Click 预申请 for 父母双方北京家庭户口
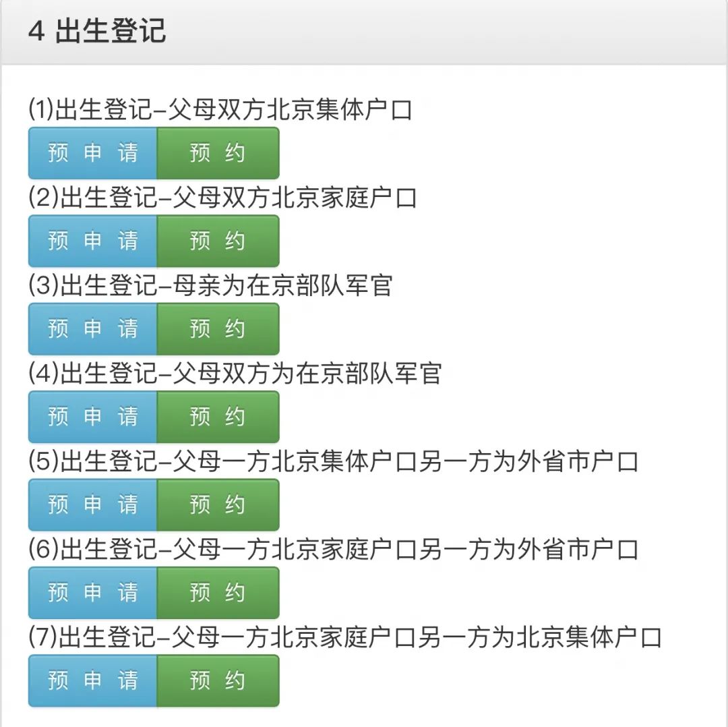Viewport: 728px width, 727px height. [92, 241]
